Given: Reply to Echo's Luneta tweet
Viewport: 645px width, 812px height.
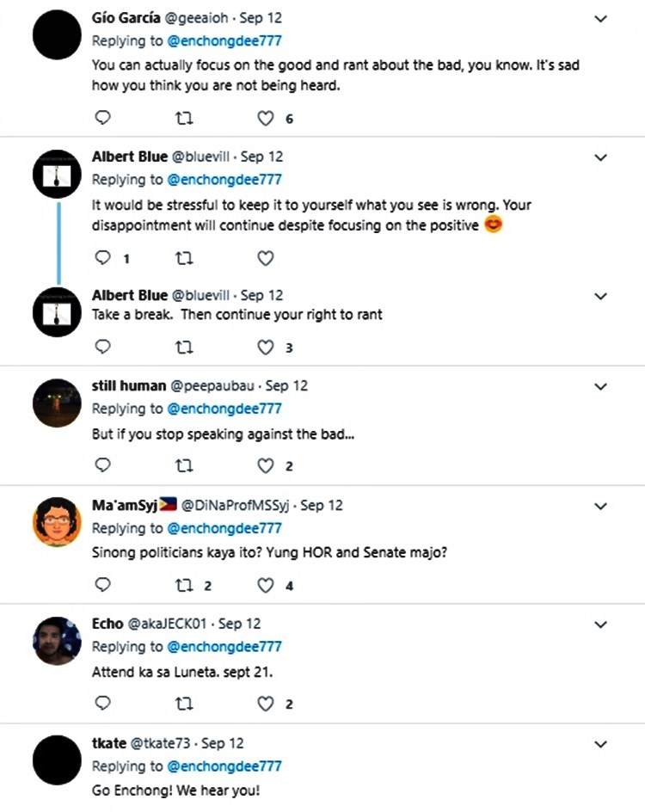Looking at the screenshot, I should [x=102, y=704].
